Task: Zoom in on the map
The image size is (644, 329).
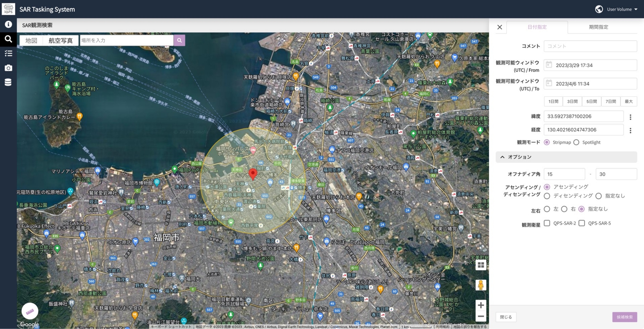Action: (481, 305)
